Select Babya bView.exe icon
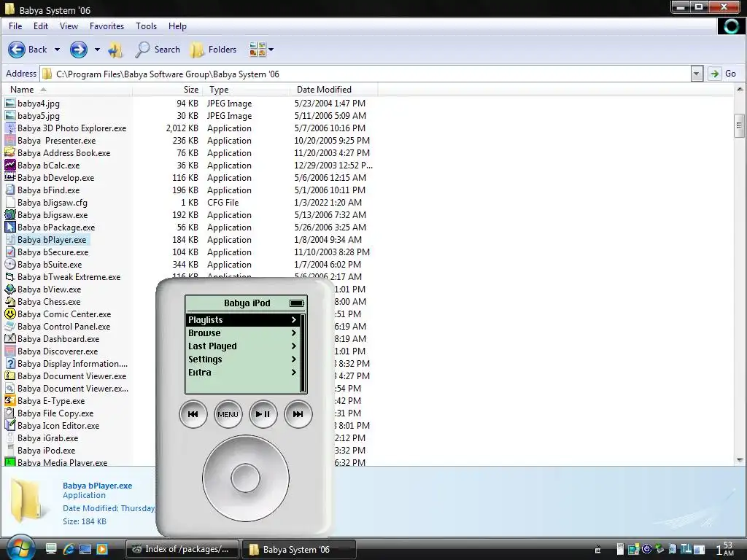 (x=10, y=289)
